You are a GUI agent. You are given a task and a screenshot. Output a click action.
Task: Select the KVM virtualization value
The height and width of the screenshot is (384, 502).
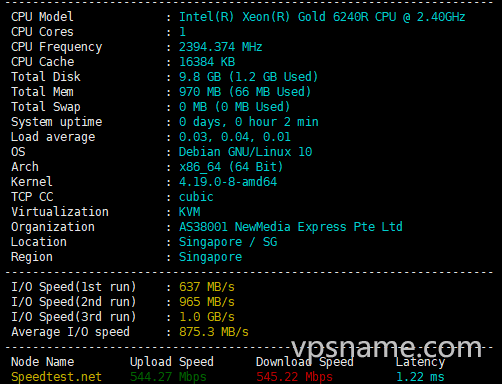click(190, 212)
